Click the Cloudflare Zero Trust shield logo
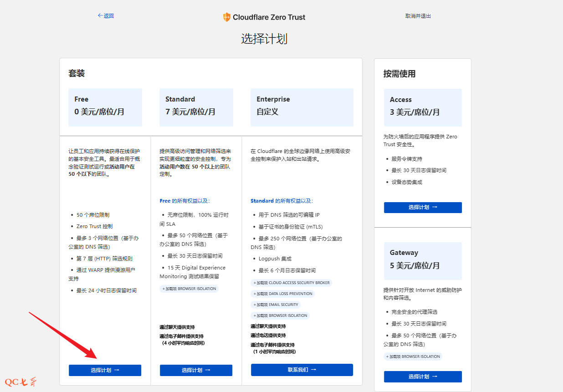563x392 pixels. 227,17
